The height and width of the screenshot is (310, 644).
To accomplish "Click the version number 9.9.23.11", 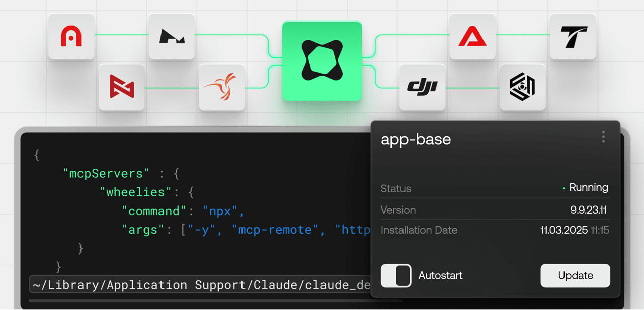I will click(589, 210).
